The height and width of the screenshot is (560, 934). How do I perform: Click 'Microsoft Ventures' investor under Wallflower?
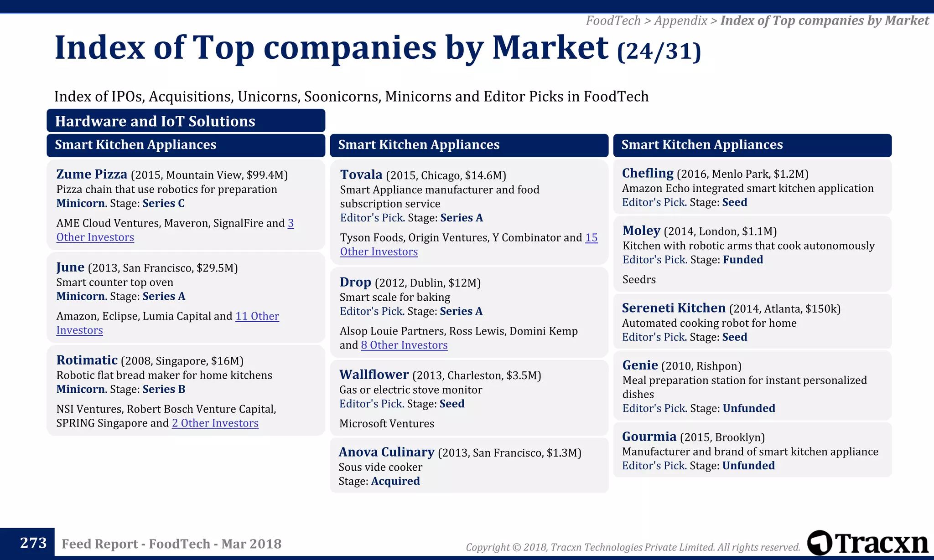point(387,424)
